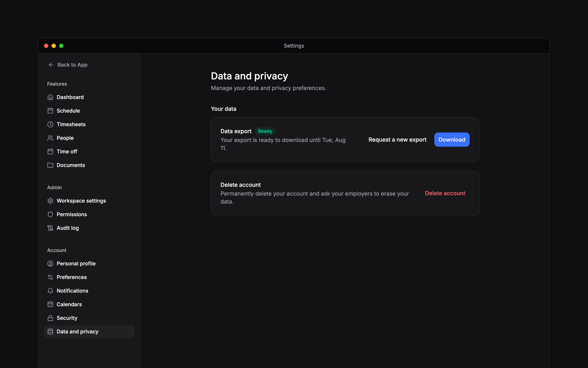Open Notifications settings

point(89,291)
